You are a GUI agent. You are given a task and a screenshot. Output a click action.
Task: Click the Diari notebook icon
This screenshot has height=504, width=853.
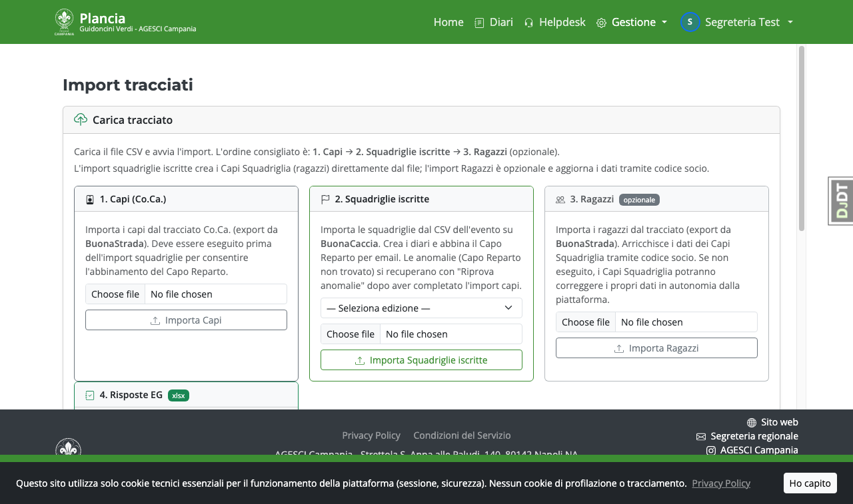click(x=479, y=23)
